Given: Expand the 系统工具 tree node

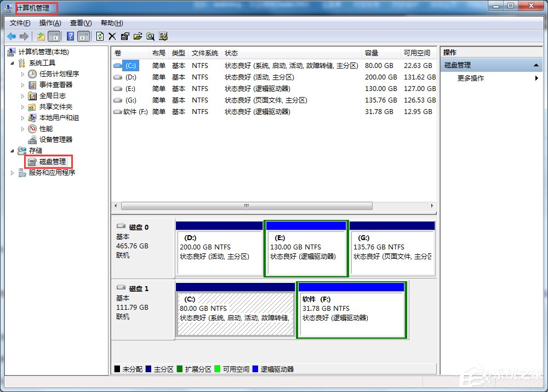Looking at the screenshot, I should (12, 63).
